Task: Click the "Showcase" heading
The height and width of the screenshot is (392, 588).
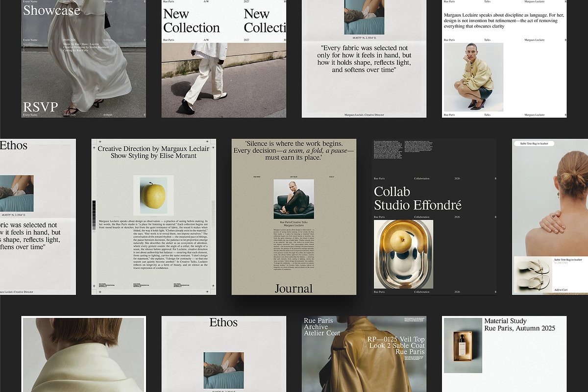Action: pos(51,10)
